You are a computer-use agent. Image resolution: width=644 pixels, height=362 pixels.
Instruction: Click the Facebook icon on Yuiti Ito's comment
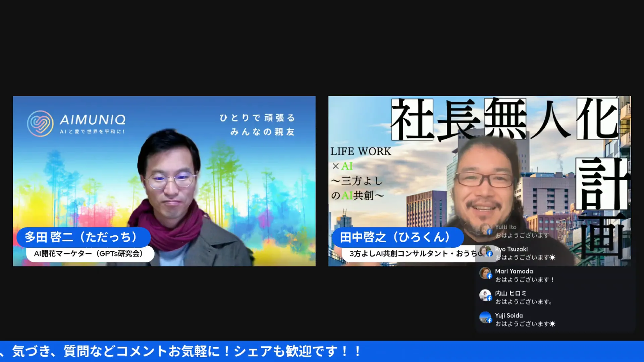point(489,232)
